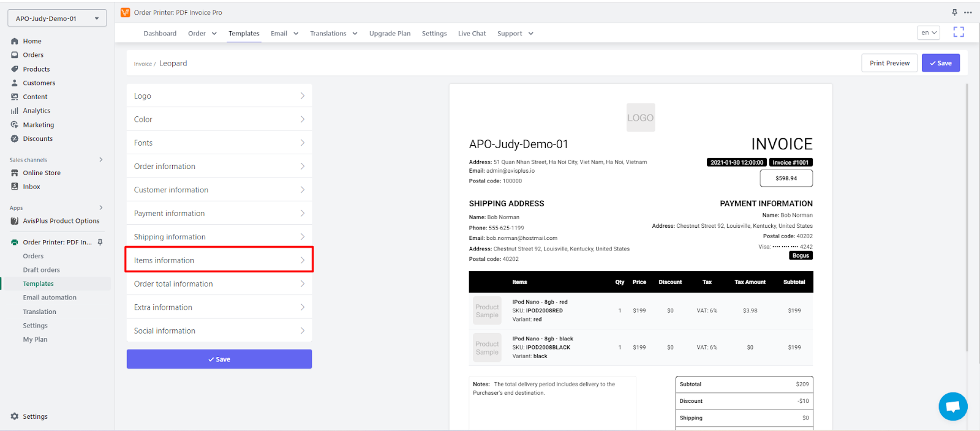Image resolution: width=980 pixels, height=431 pixels.
Task: Switch to the Dashboard tab
Action: pos(160,34)
